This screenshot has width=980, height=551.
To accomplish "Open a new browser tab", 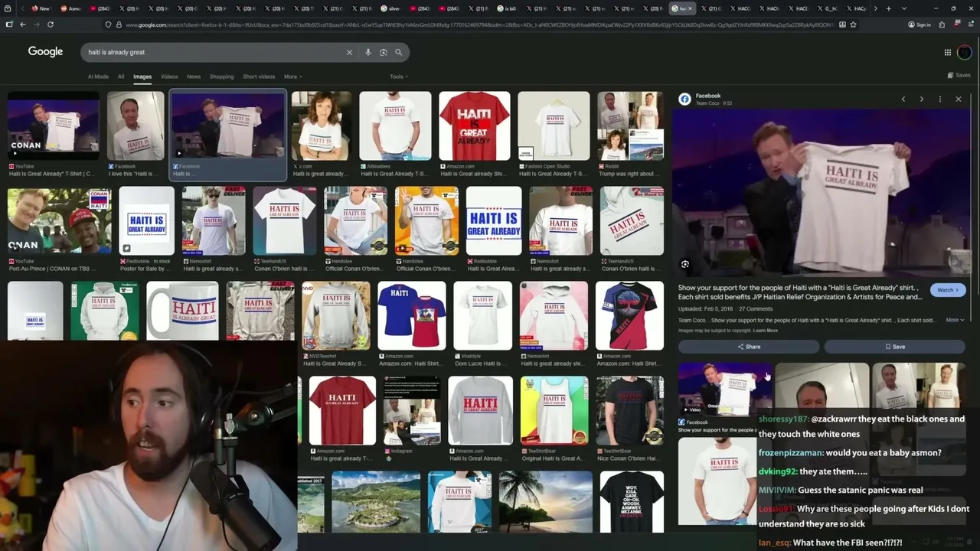I will 888,8.
